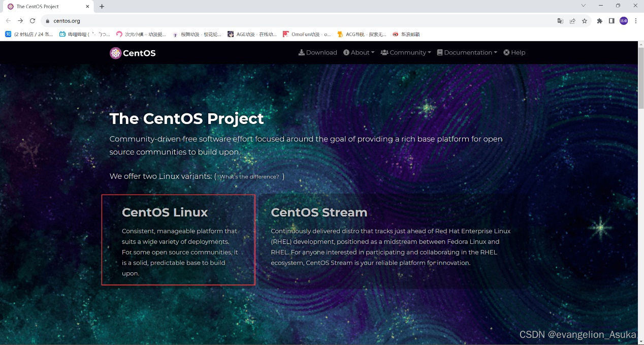Toggle the browser side panel icon

[611, 21]
